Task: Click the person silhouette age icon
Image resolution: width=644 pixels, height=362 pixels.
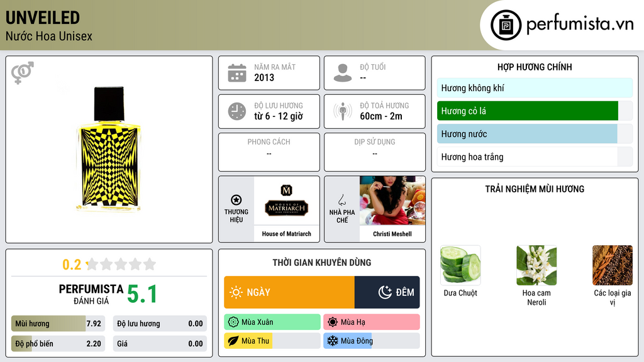Action: pyautogui.click(x=343, y=73)
